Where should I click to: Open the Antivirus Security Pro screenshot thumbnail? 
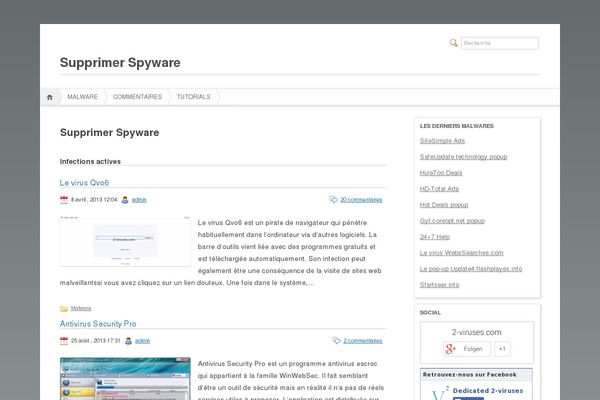125,379
